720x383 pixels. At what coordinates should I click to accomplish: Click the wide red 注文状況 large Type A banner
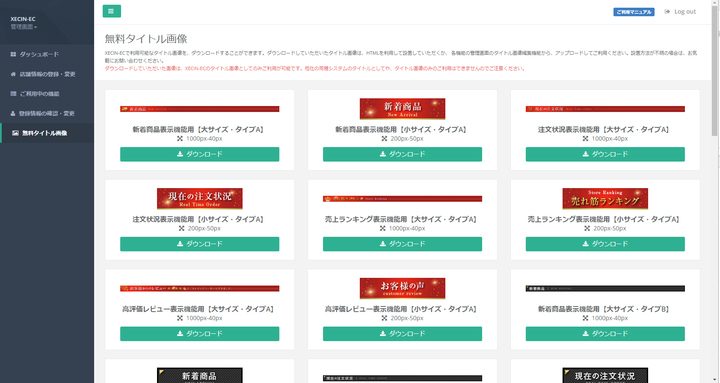[605, 109]
